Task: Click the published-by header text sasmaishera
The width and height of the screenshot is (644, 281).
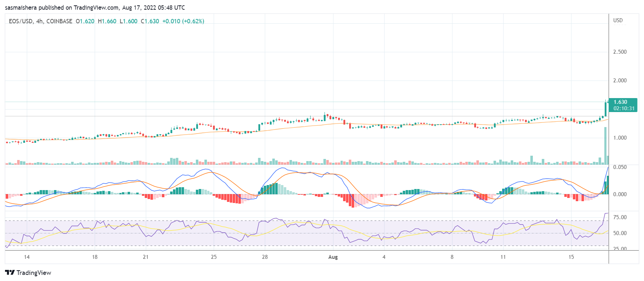Action: (21, 8)
